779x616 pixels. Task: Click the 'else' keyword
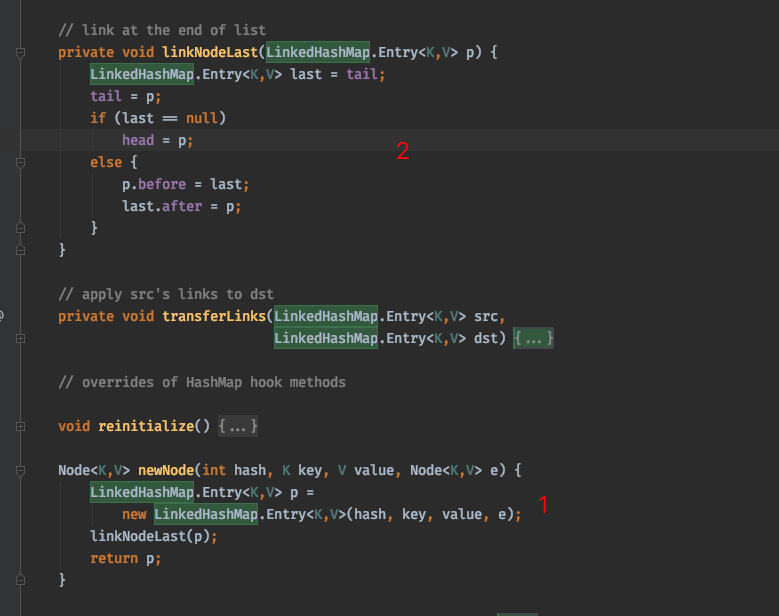[x=106, y=162]
